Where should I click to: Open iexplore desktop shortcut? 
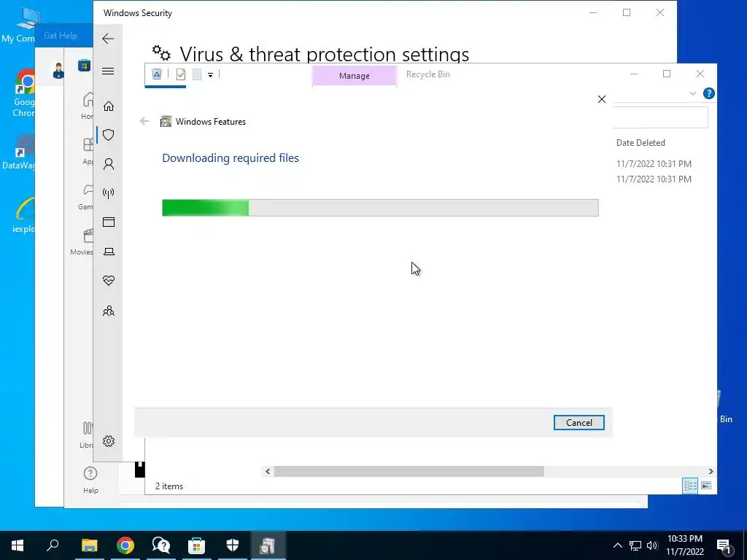24,214
